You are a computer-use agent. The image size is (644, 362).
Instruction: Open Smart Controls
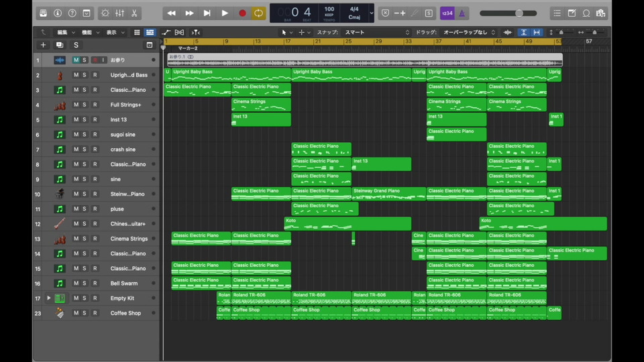[105, 13]
